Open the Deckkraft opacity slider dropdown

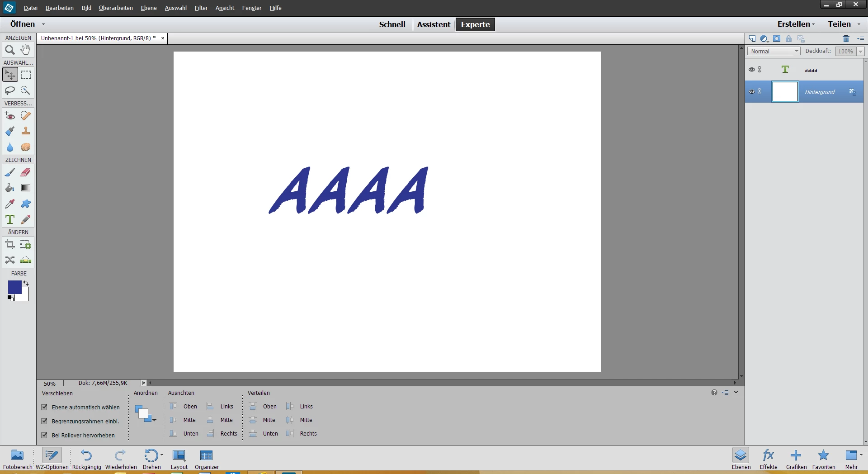pyautogui.click(x=861, y=51)
